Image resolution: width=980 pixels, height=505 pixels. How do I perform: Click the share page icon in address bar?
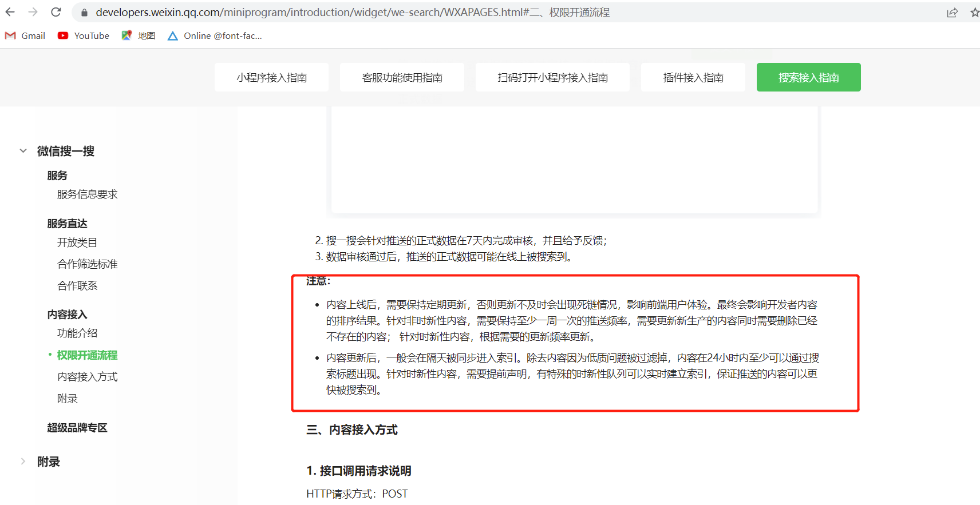pos(952,13)
